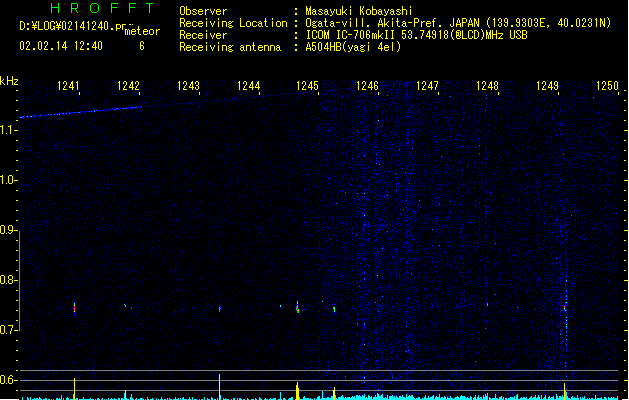The image size is (629, 400).
Task: Click the 'Receiving antenna' label
Action: [230, 47]
